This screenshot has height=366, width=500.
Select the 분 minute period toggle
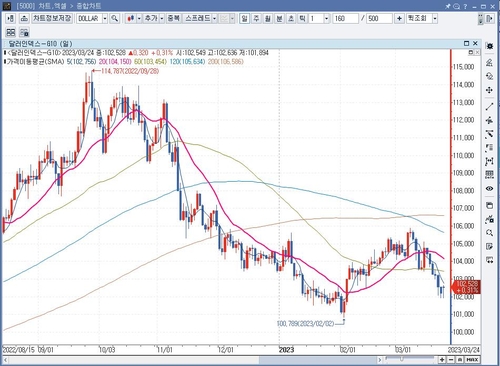(x=279, y=18)
